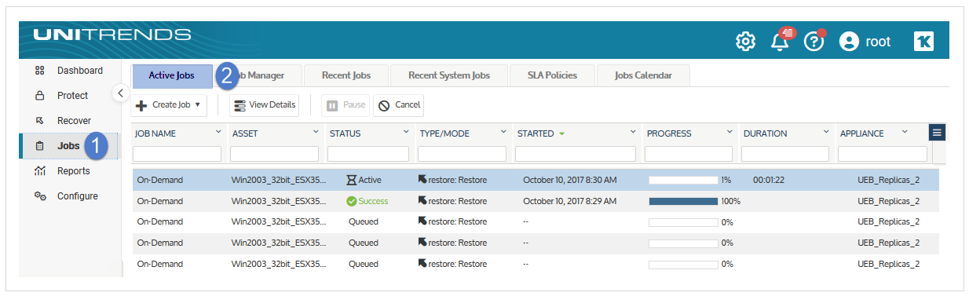Image resolution: width=980 pixels, height=307 pixels.
Task: Open the Jobs section in sidebar
Action: [x=69, y=146]
